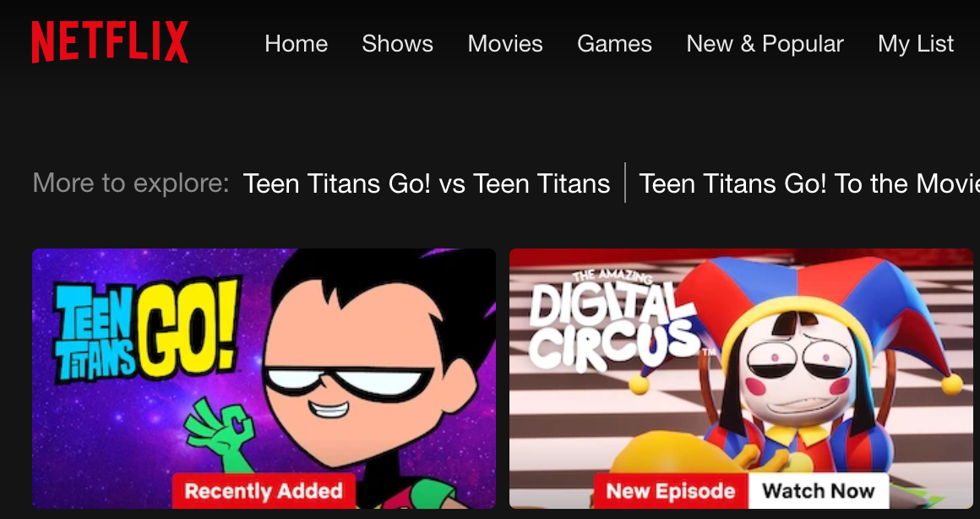Viewport: 980px width, 519px height.
Task: Click the Watch Now button
Action: (818, 491)
